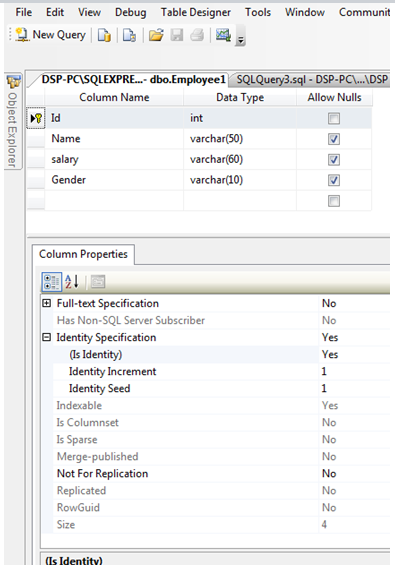Select the Column Properties tab

(83, 254)
